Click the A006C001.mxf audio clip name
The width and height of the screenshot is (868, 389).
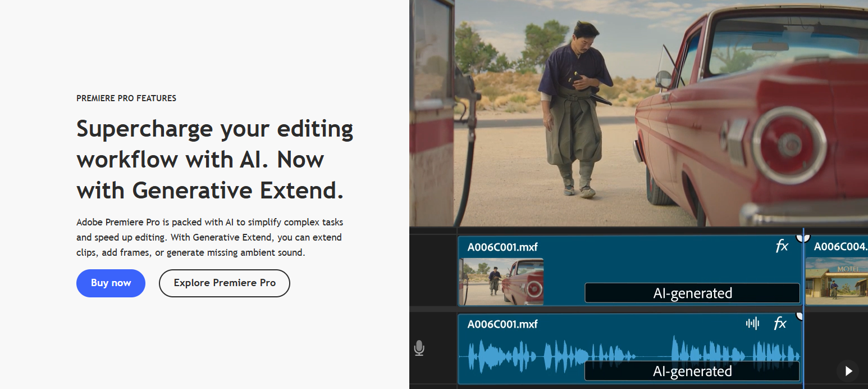click(502, 324)
